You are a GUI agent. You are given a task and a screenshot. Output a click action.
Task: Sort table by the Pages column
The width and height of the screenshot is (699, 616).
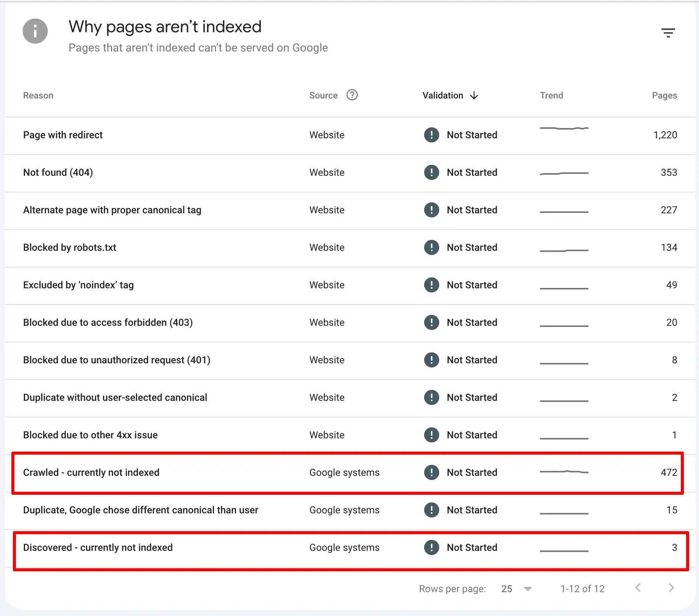664,95
